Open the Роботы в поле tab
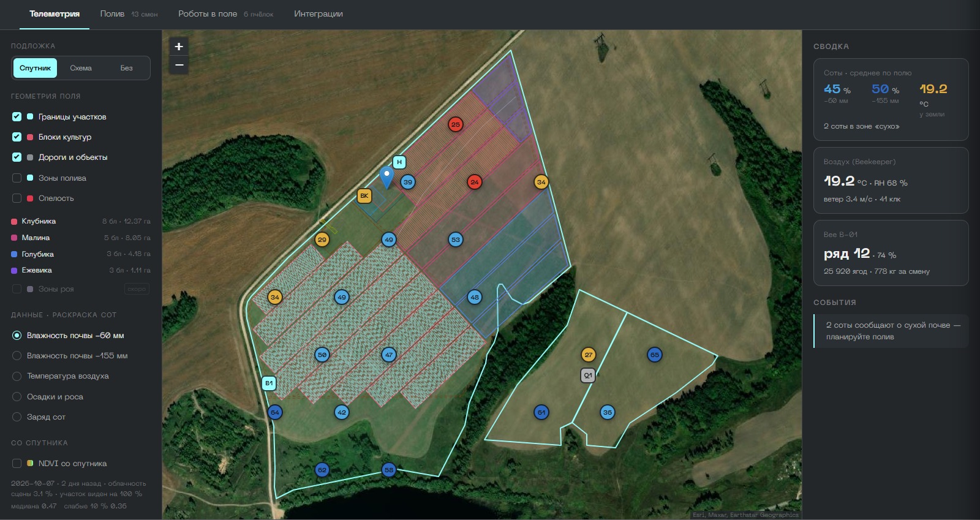 pos(225,13)
